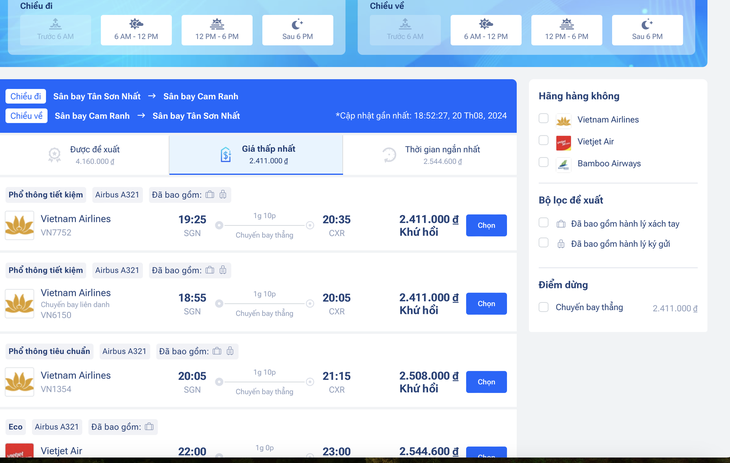Click the clock icon on Thời gian ngắn nhất
The height and width of the screenshot is (463, 730).
click(x=389, y=155)
